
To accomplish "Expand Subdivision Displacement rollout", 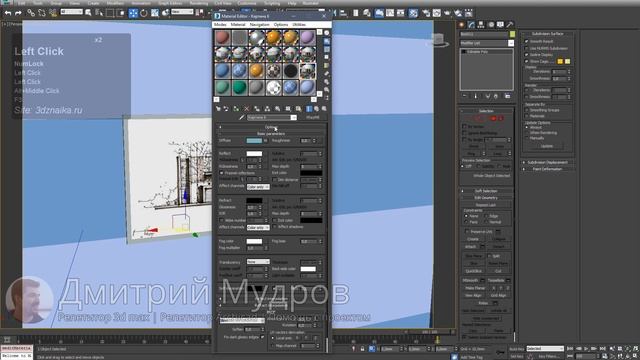I will pos(547,162).
